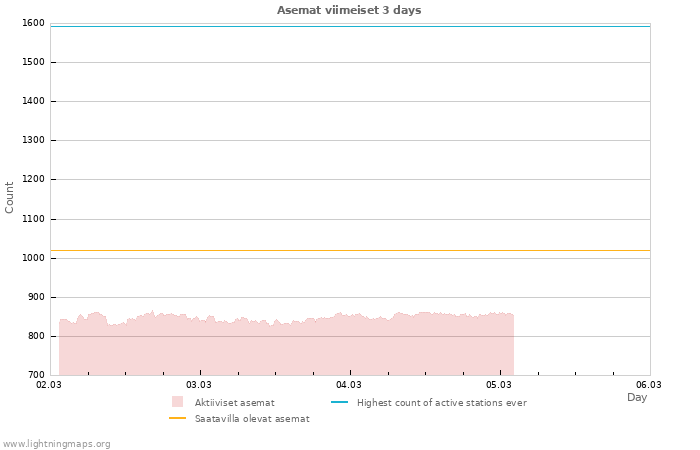The width and height of the screenshot is (700, 450).
Task: Select the Highest count of active stations ever label
Action: 441,403
